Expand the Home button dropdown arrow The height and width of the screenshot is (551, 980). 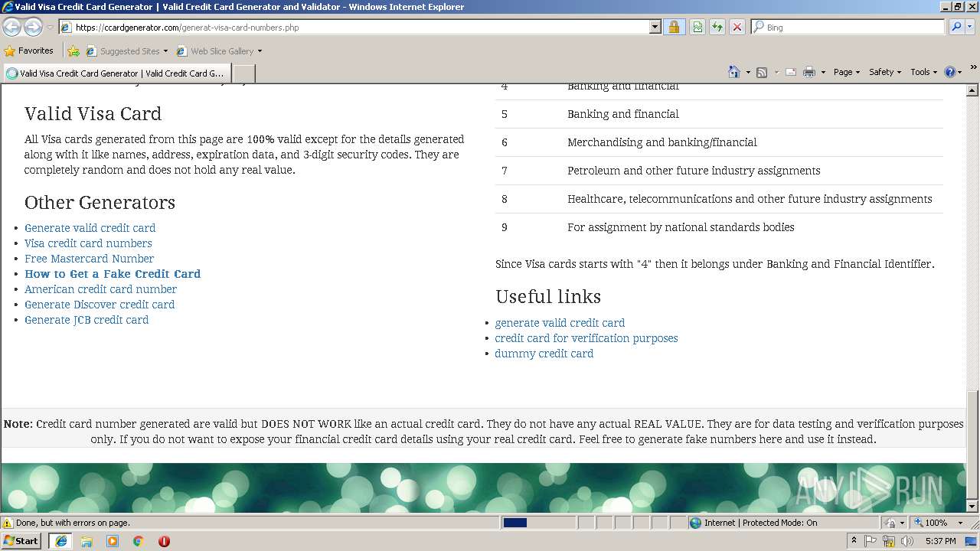click(x=748, y=73)
